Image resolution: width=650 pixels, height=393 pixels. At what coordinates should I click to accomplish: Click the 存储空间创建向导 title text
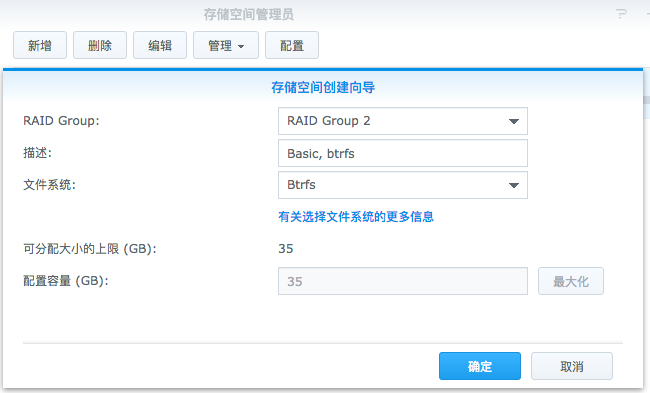click(323, 87)
